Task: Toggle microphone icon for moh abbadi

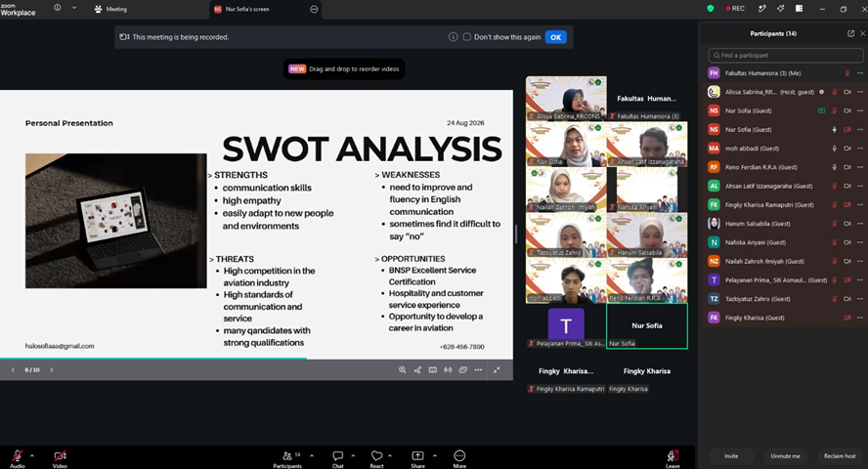Action: click(834, 149)
